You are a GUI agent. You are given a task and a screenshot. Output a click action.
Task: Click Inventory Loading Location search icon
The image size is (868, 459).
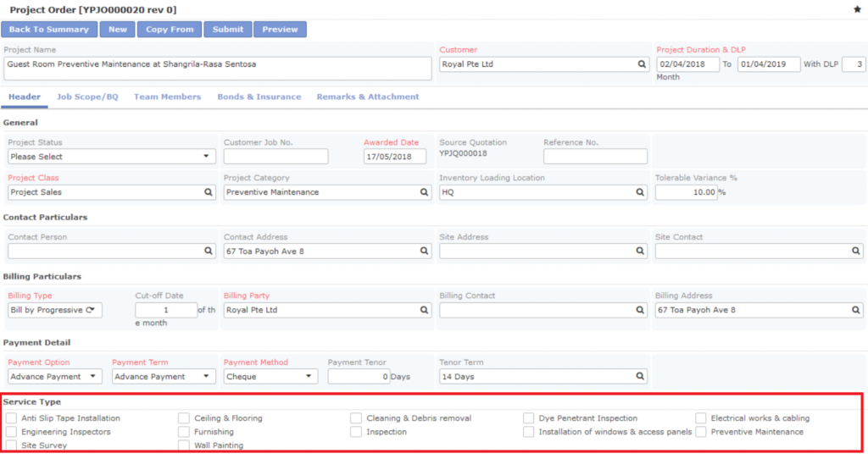click(641, 192)
